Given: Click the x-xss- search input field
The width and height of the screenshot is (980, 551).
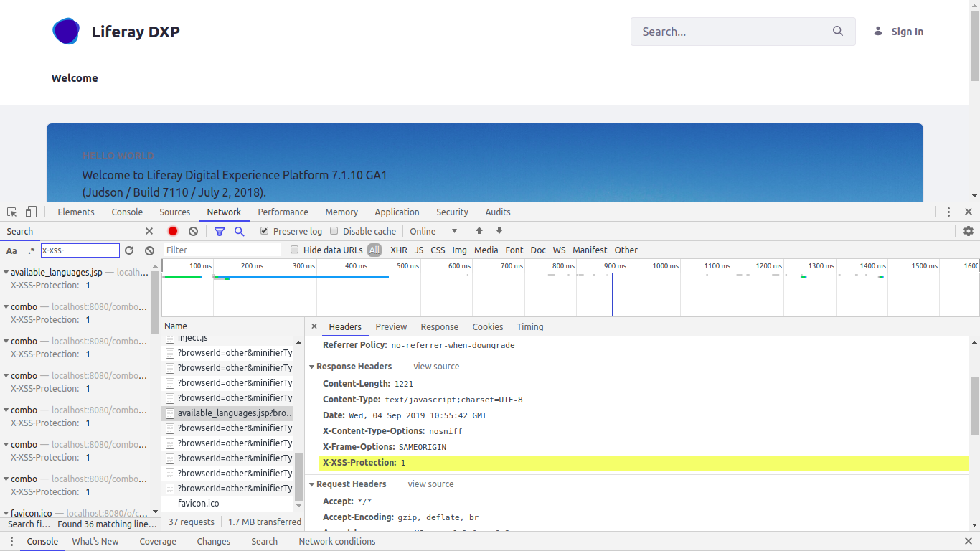Looking at the screenshot, I should click(x=80, y=250).
